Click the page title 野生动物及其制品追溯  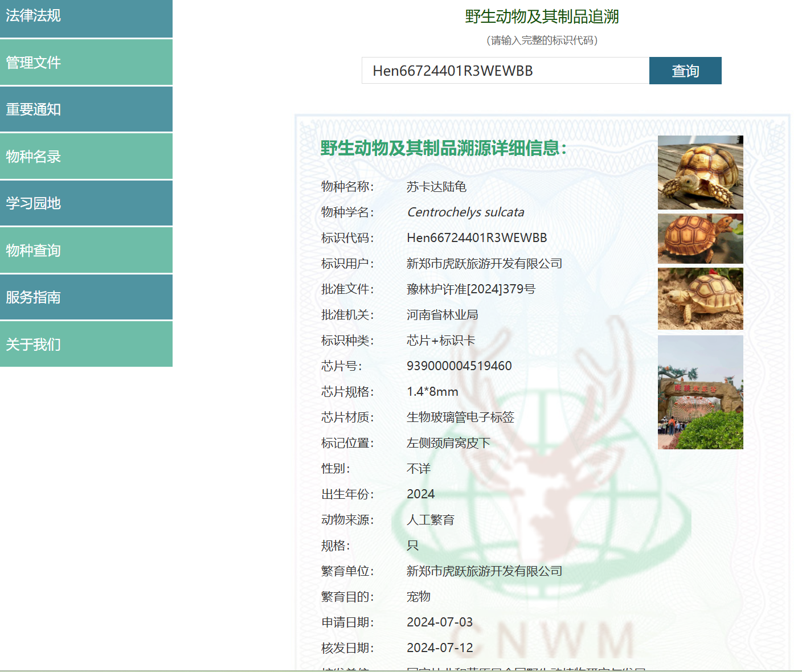coord(542,17)
